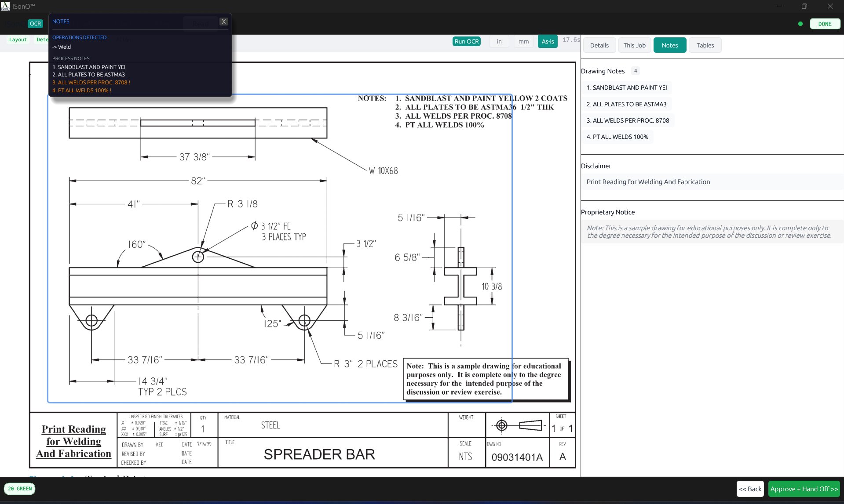844x504 pixels.
Task: Click the ISonQ application logo
Action: pos(6,6)
